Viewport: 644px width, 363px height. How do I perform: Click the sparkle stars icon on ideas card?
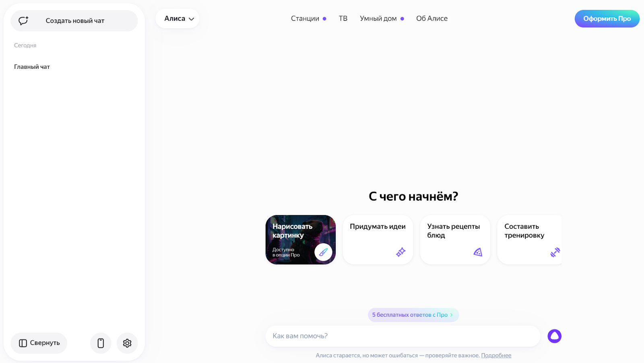[x=400, y=252]
